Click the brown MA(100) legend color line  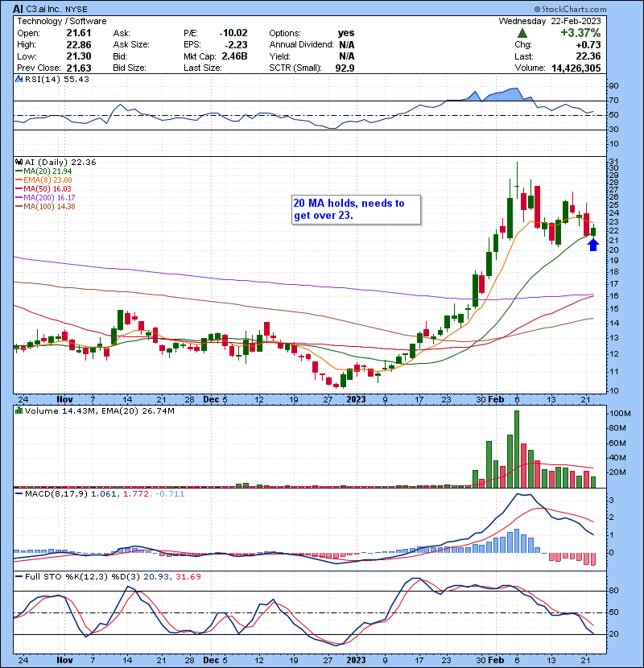pos(19,207)
